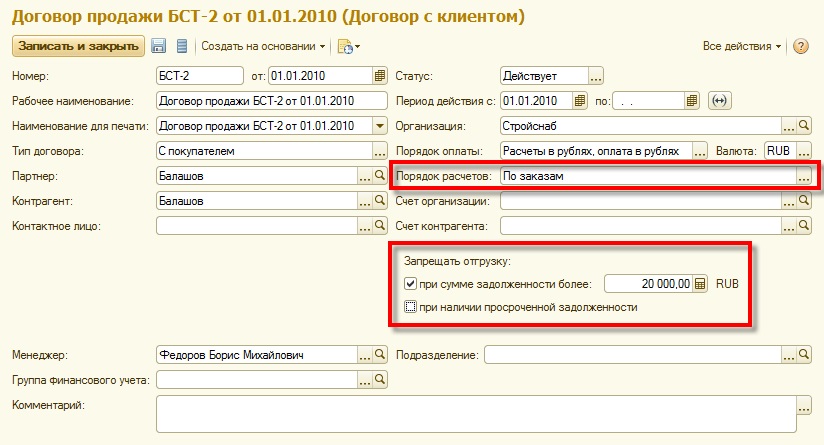Image resolution: width=824 pixels, height=445 pixels.
Task: Click the Валюта ellipsis button
Action: 804,151
